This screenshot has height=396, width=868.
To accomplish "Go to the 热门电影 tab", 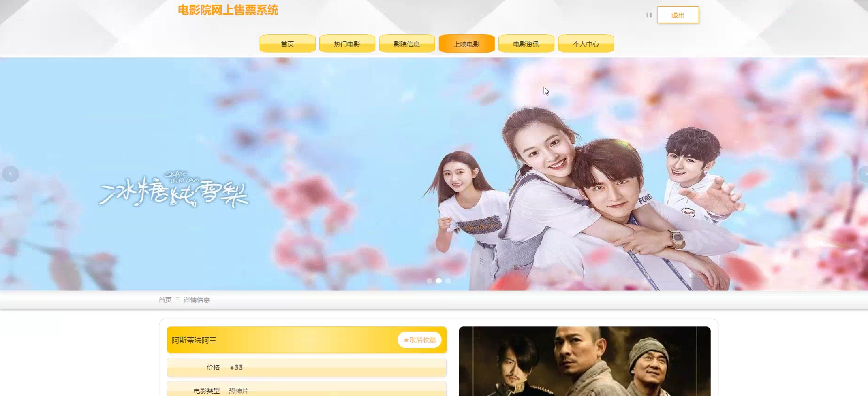I will coord(347,44).
